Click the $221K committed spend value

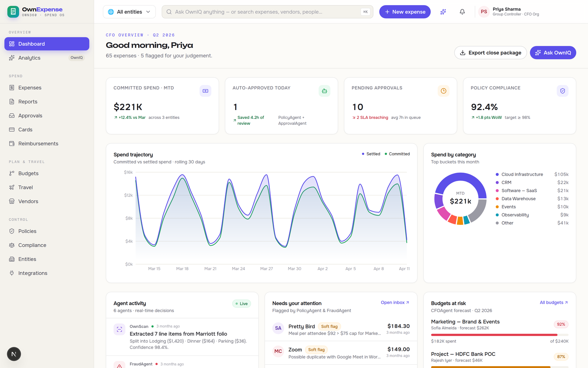128,107
